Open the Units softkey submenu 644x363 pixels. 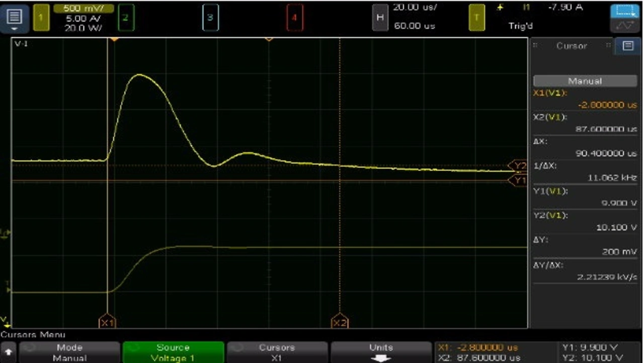(x=380, y=352)
